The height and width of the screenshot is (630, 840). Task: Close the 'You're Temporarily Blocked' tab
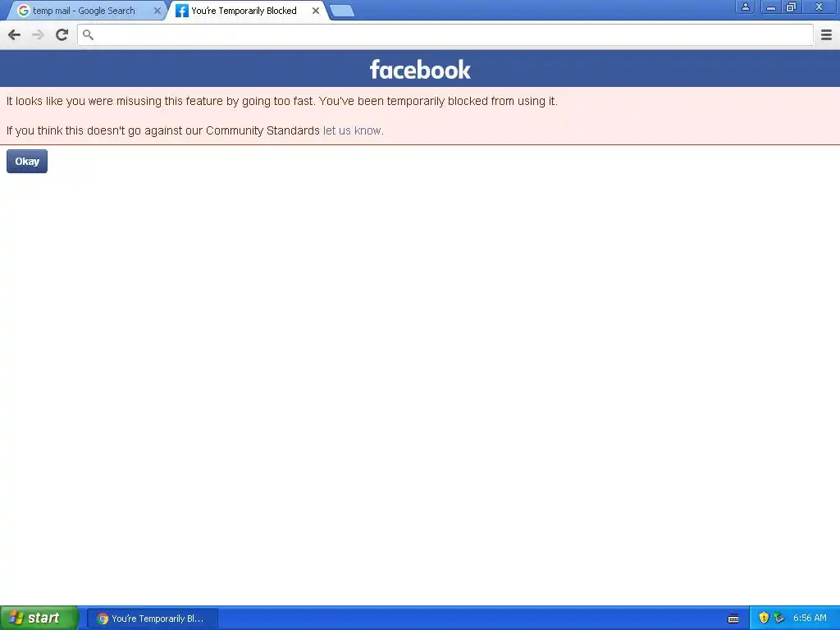point(316,11)
